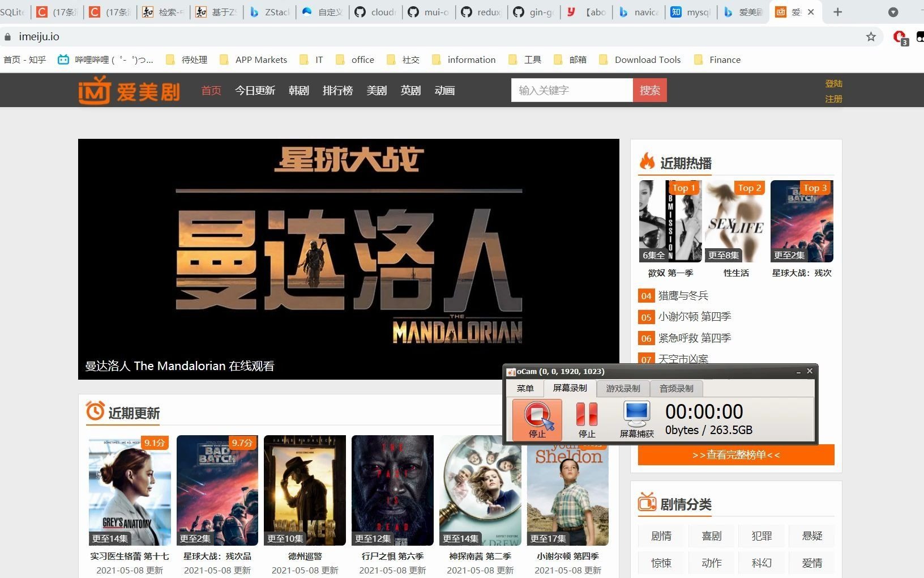Open 英剧 navigation item
This screenshot has width=924, height=578.
[x=410, y=91]
